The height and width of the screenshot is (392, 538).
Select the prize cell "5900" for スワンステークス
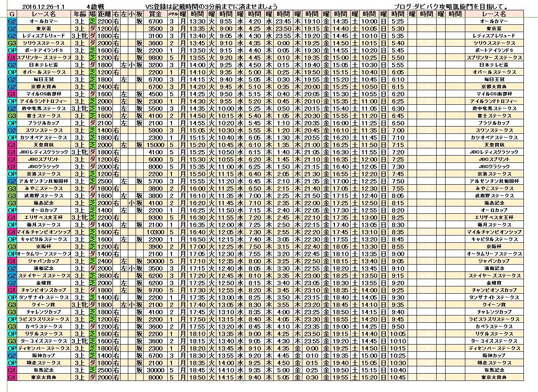(x=155, y=130)
